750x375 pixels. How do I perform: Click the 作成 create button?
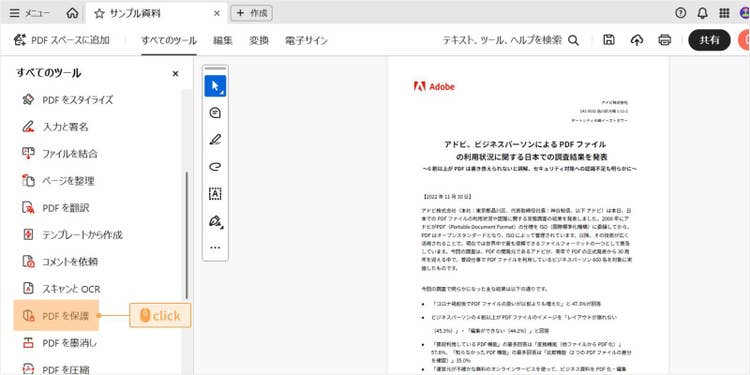[x=252, y=13]
